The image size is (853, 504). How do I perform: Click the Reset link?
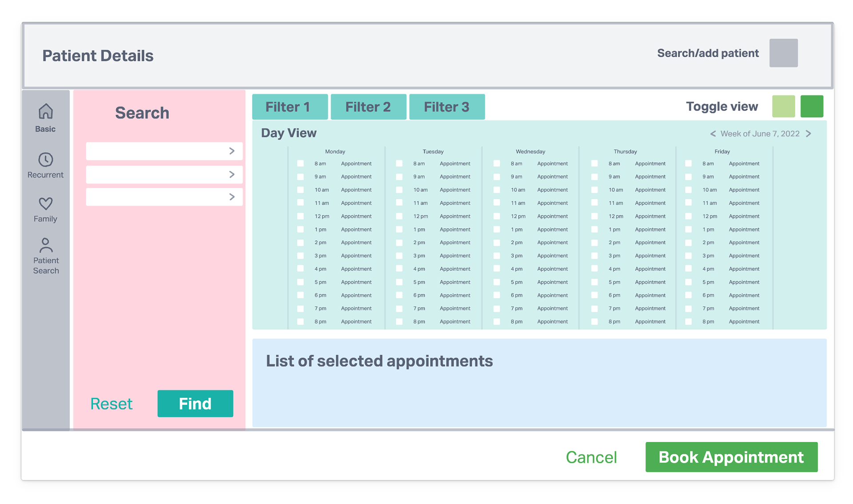111,404
